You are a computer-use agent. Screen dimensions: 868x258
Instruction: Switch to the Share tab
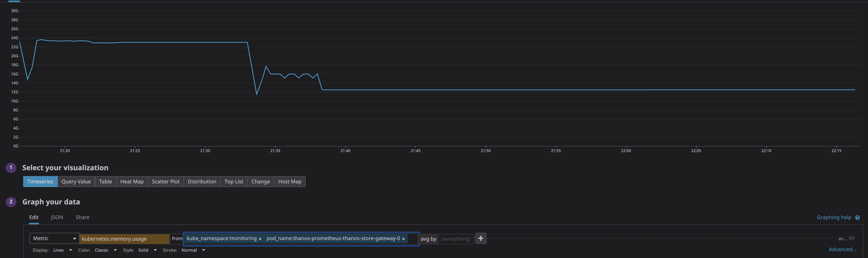[82, 218]
